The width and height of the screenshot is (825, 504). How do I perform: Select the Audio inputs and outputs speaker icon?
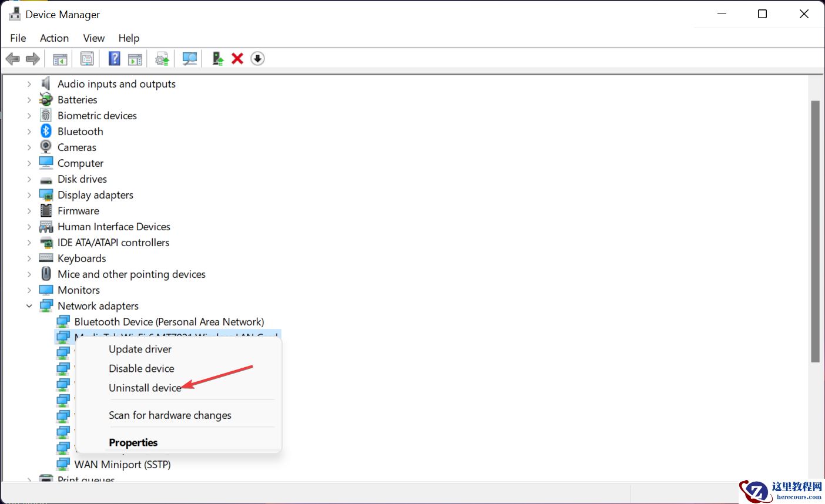[x=46, y=84]
